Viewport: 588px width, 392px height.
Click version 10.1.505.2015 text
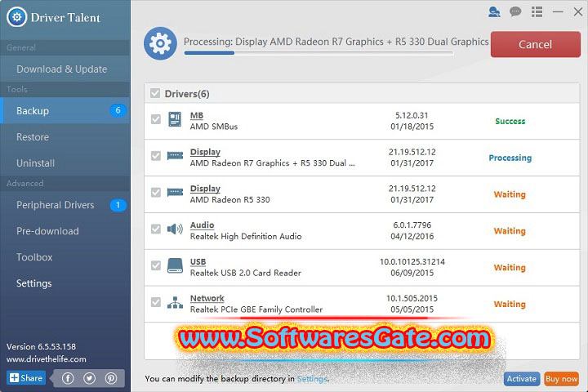click(412, 299)
